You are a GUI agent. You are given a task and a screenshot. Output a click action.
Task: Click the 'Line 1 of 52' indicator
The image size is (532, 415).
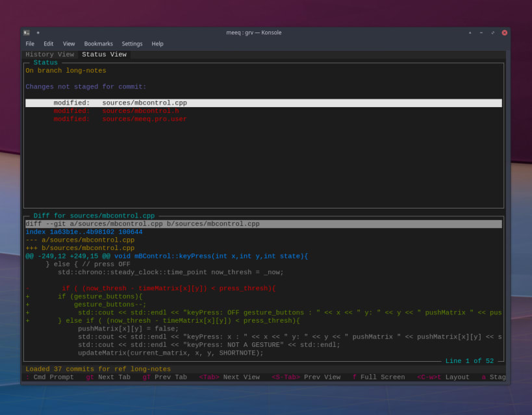coord(470,361)
